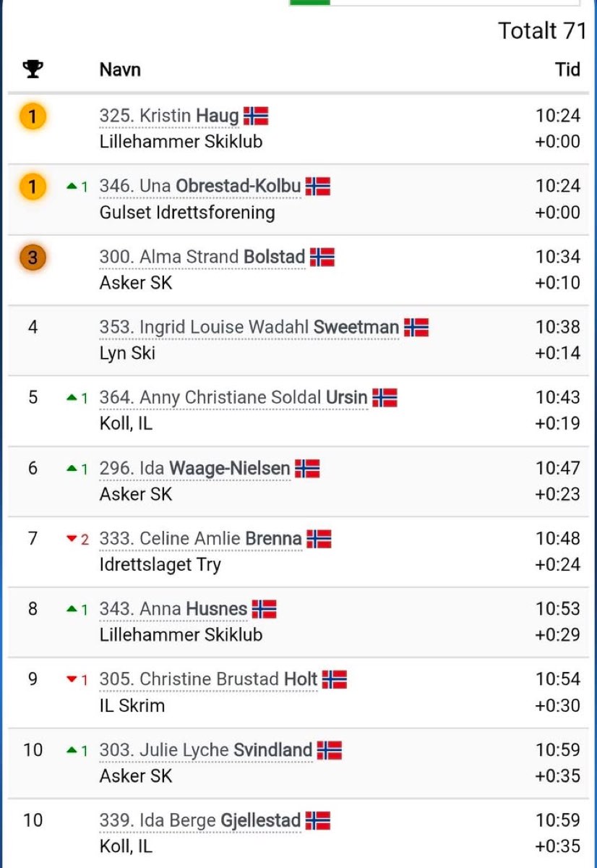Open Julie Lyche Svindland's result details
Image resolution: width=597 pixels, height=868 pixels.
(206, 750)
